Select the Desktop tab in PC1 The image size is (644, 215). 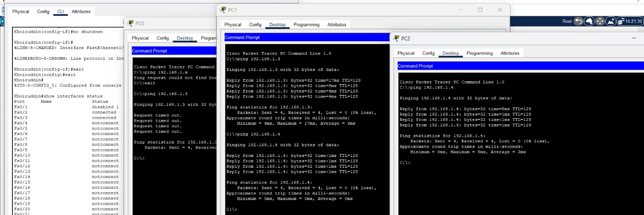point(278,25)
